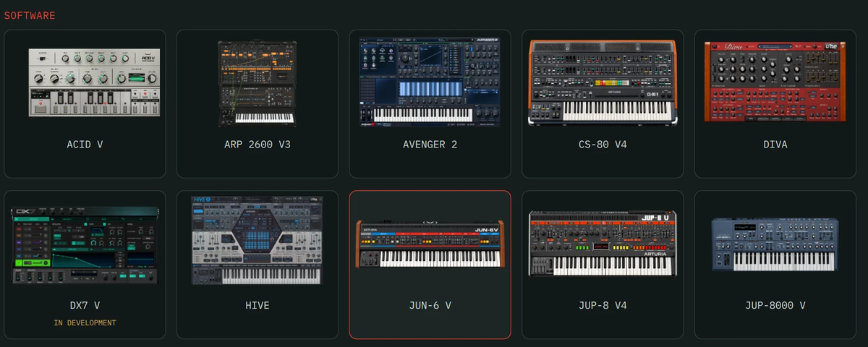
Task: Click the SOFTWARE section heading
Action: pyautogui.click(x=30, y=15)
